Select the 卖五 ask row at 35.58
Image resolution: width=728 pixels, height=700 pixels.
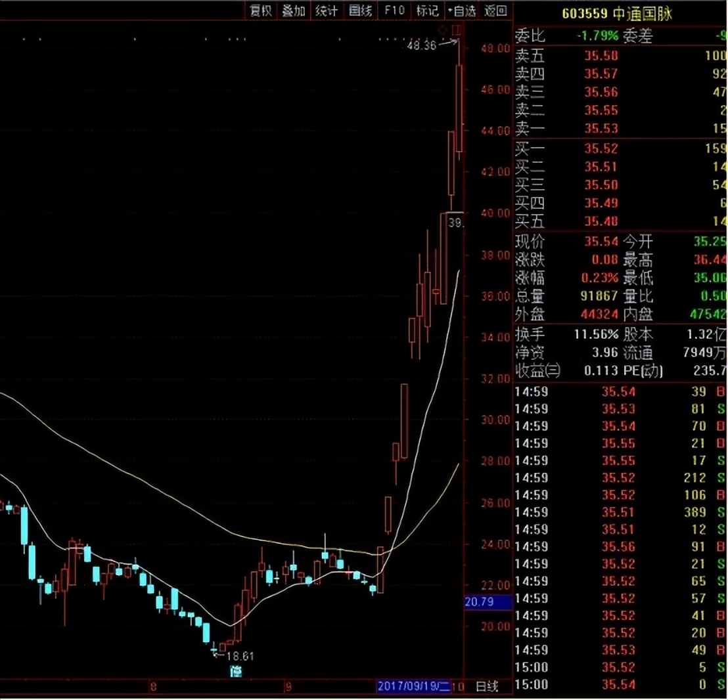pyautogui.click(x=620, y=56)
